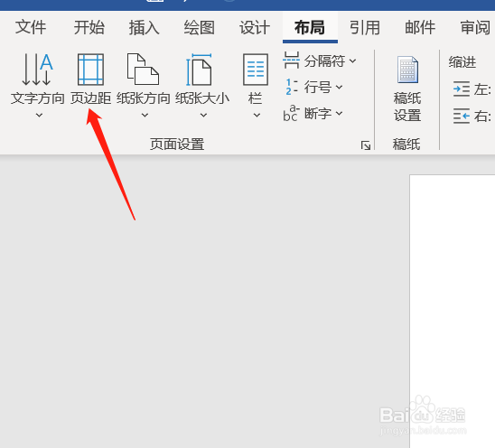Expand the 断字 dropdown chevron
This screenshot has height=448, width=495.
pyautogui.click(x=339, y=113)
